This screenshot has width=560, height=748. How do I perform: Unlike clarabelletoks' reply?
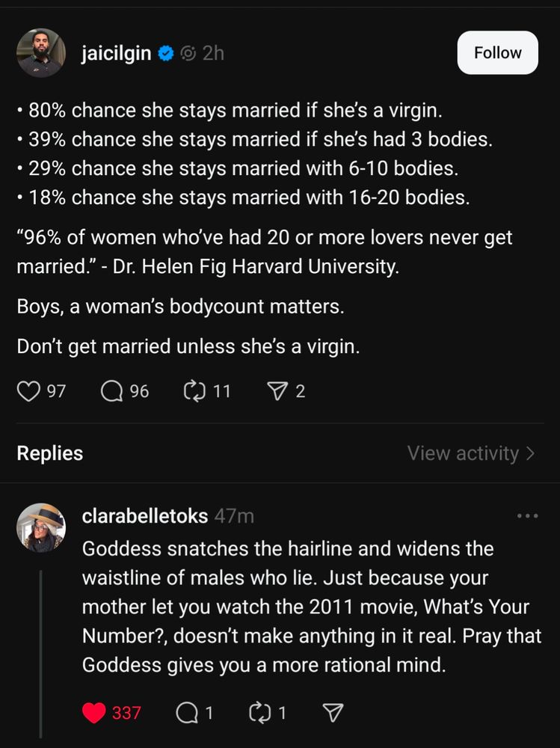tap(93, 712)
